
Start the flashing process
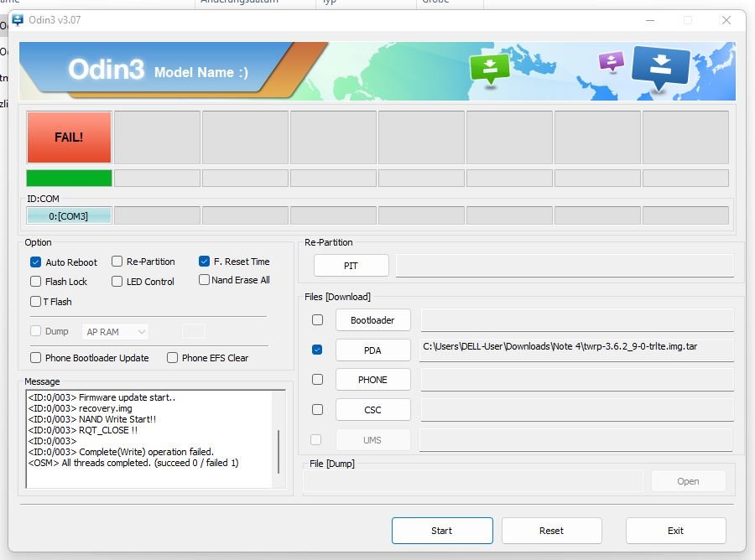pyautogui.click(x=442, y=531)
